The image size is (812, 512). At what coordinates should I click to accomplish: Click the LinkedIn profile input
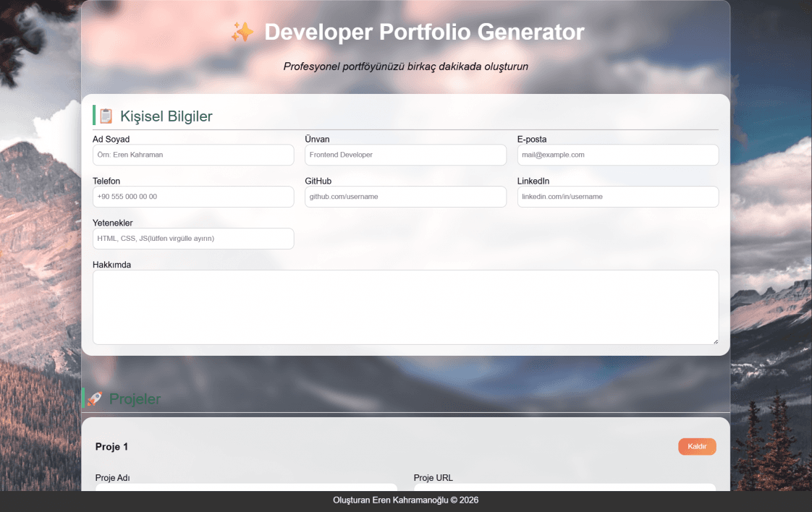tap(618, 197)
